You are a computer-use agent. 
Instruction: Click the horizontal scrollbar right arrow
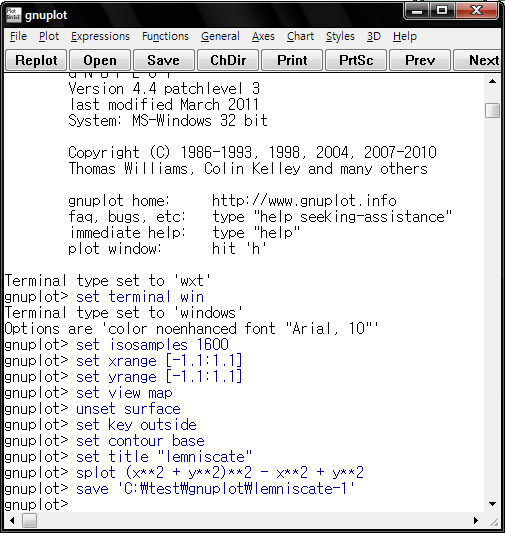pyautogui.click(x=476, y=520)
